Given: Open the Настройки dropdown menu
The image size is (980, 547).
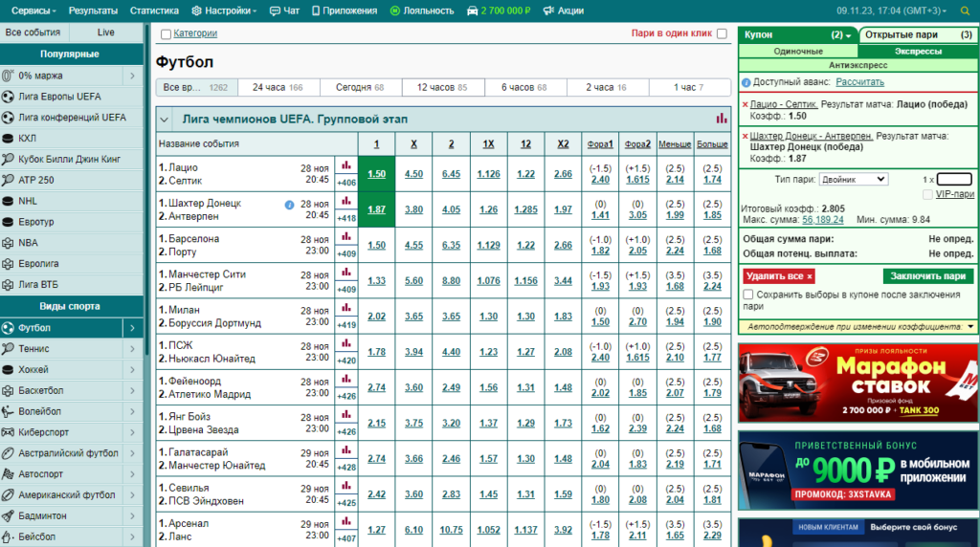Looking at the screenshot, I should (x=224, y=11).
